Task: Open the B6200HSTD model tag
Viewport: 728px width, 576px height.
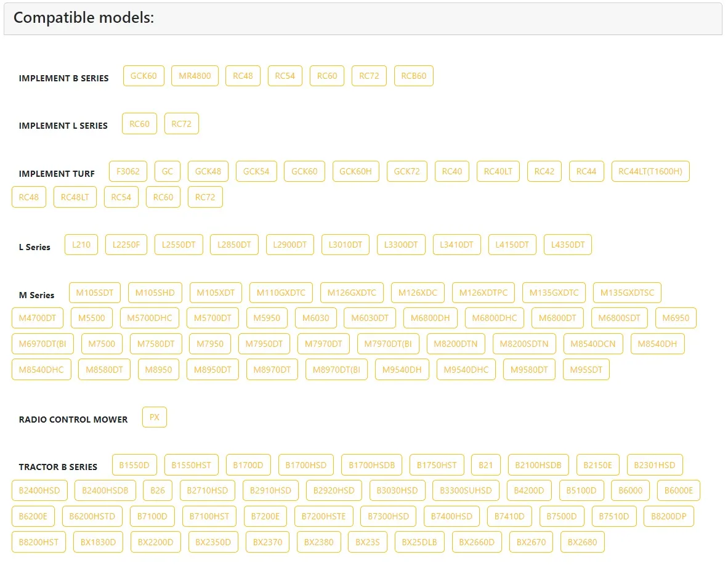Action: (x=92, y=516)
